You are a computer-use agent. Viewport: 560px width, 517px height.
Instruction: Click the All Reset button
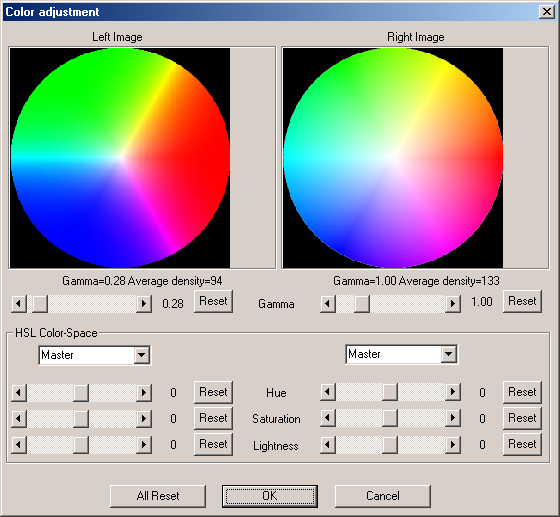pos(158,496)
